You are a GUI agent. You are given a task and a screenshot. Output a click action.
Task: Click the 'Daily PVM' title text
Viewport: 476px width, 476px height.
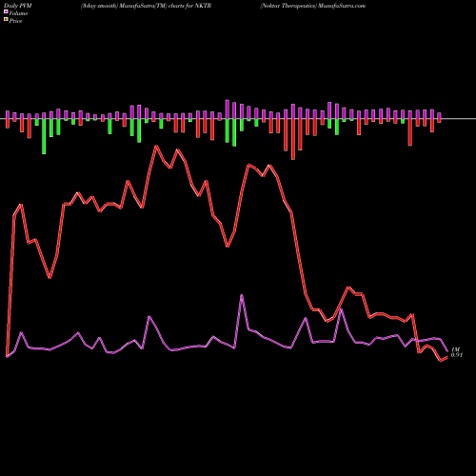click(18, 6)
